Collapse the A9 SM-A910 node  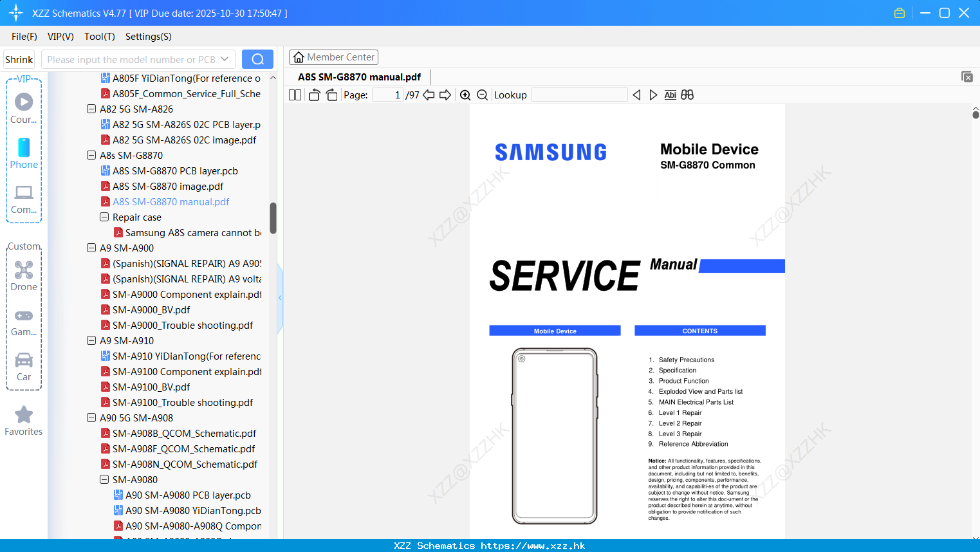coord(91,341)
